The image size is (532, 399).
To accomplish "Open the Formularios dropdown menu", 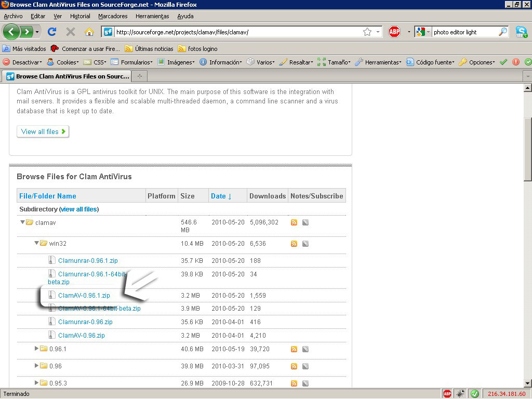I will tap(131, 62).
